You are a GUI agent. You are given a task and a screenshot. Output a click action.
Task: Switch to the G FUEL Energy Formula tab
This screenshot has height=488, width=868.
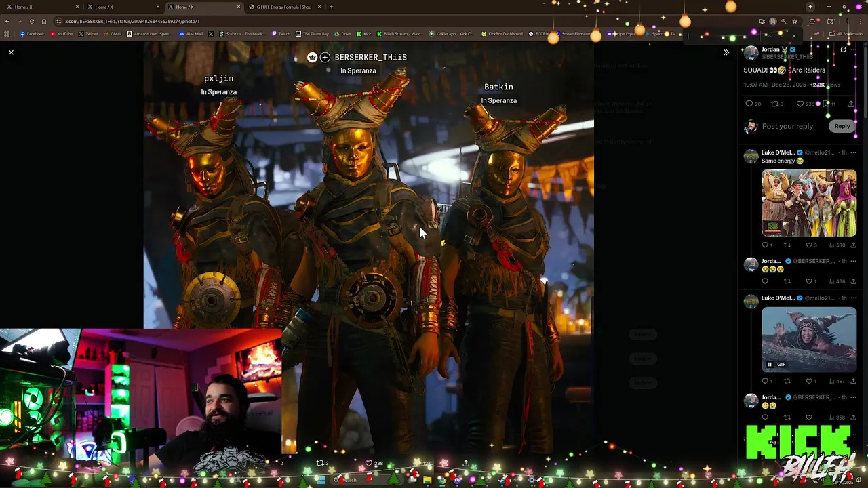[x=285, y=7]
